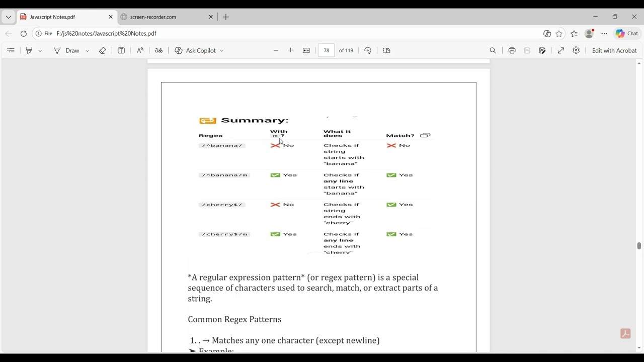Click the "/^banana/m" regex cell

[224, 175]
